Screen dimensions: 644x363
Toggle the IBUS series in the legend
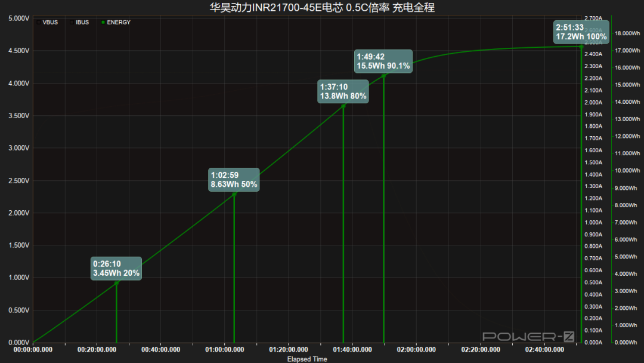click(79, 22)
